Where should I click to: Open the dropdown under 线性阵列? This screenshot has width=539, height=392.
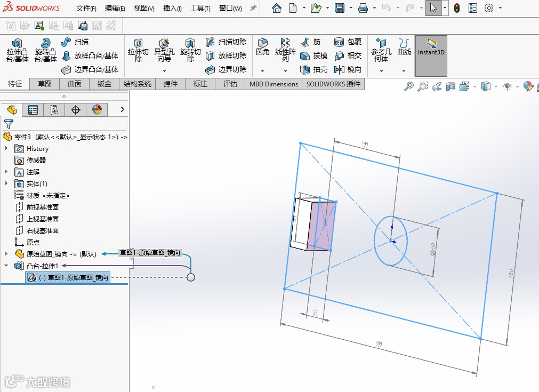(285, 71)
